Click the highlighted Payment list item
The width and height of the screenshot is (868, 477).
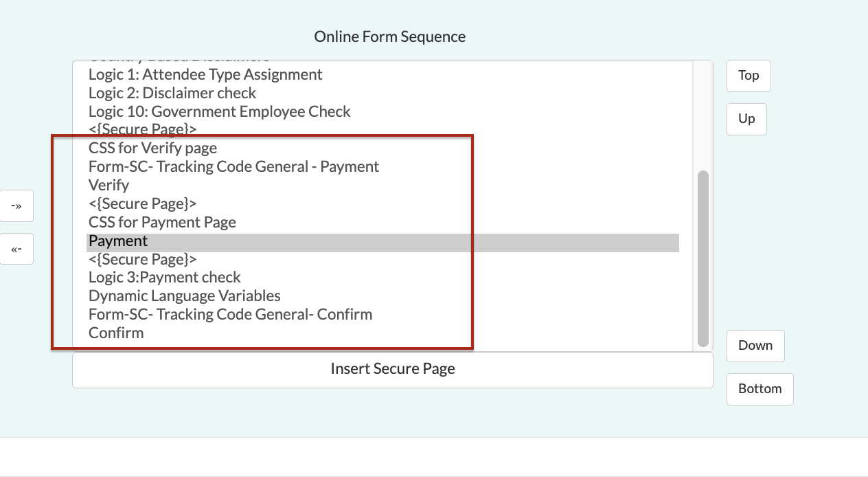118,241
